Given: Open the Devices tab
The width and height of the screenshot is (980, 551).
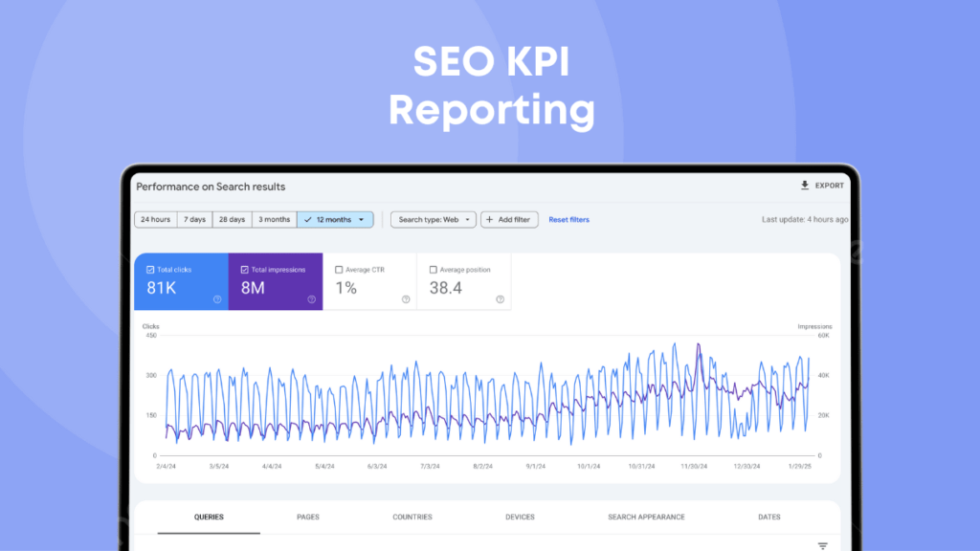Looking at the screenshot, I should pyautogui.click(x=520, y=517).
